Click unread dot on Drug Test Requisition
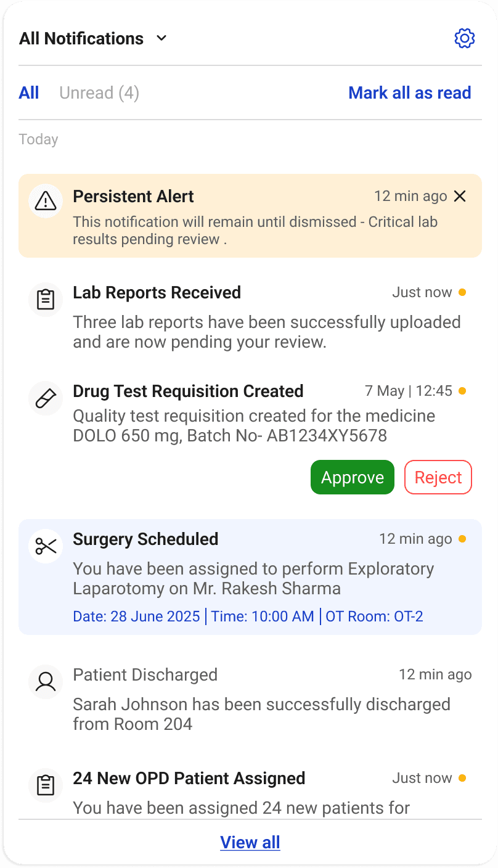Viewport: 498px width, 868px height. [x=462, y=391]
